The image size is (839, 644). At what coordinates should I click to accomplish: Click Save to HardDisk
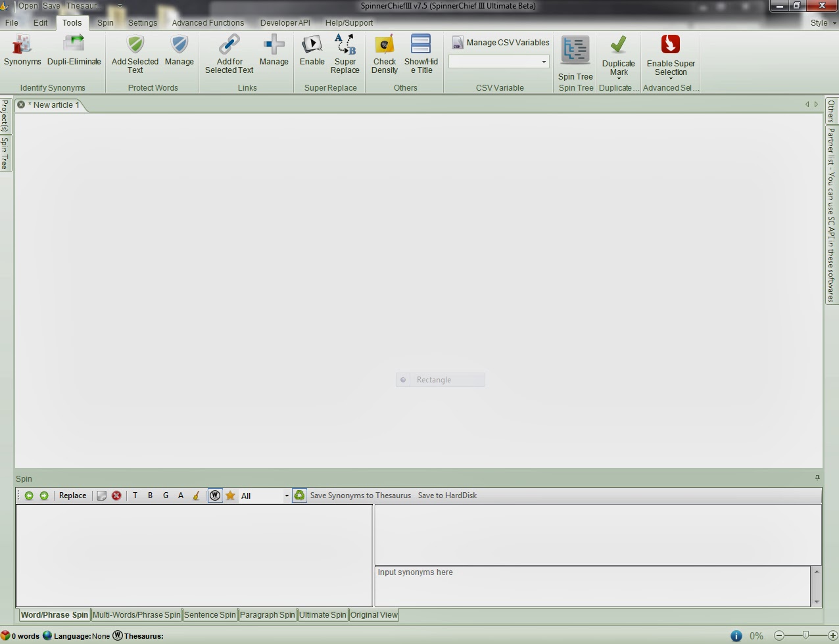point(447,495)
